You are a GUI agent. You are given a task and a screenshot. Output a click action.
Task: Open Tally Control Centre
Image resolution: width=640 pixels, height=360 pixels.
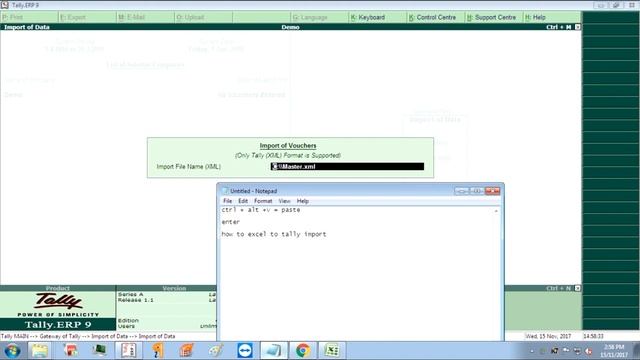tap(436, 17)
